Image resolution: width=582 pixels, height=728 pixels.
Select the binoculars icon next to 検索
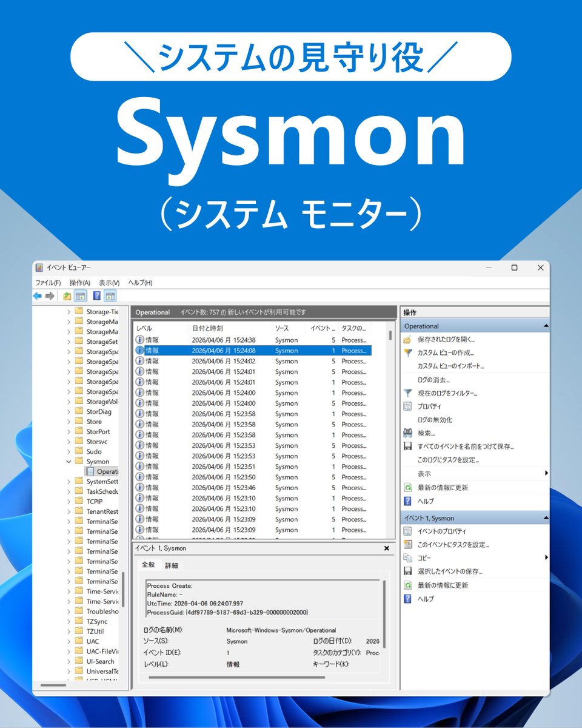407,433
